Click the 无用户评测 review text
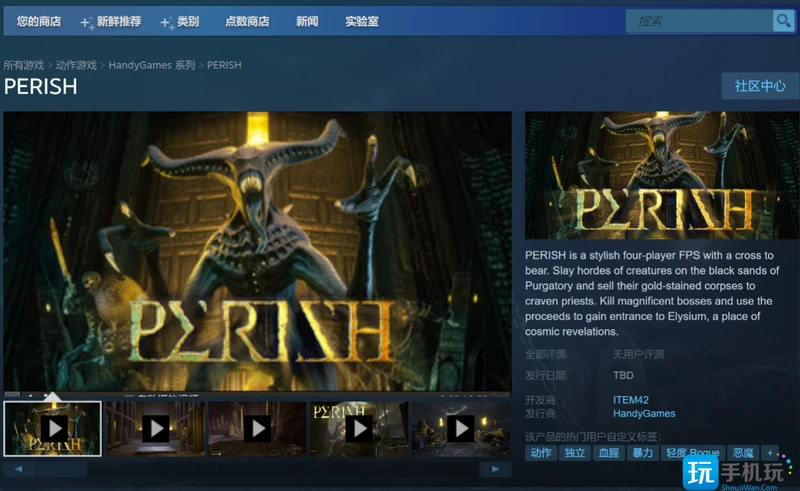Screen dimensions: 800x491 tap(638, 354)
